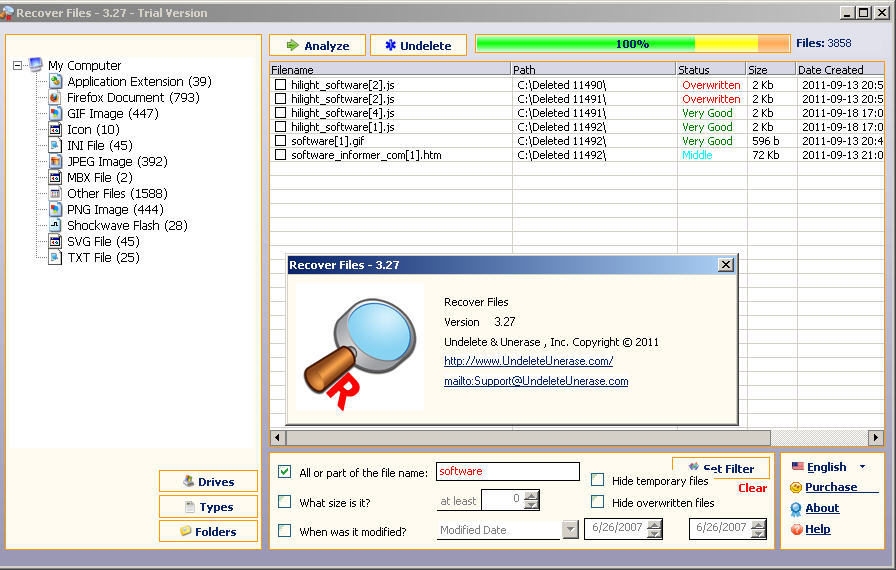Tick the checkbox for hilight_software[1].js
This screenshot has width=896, height=570.
(x=281, y=126)
